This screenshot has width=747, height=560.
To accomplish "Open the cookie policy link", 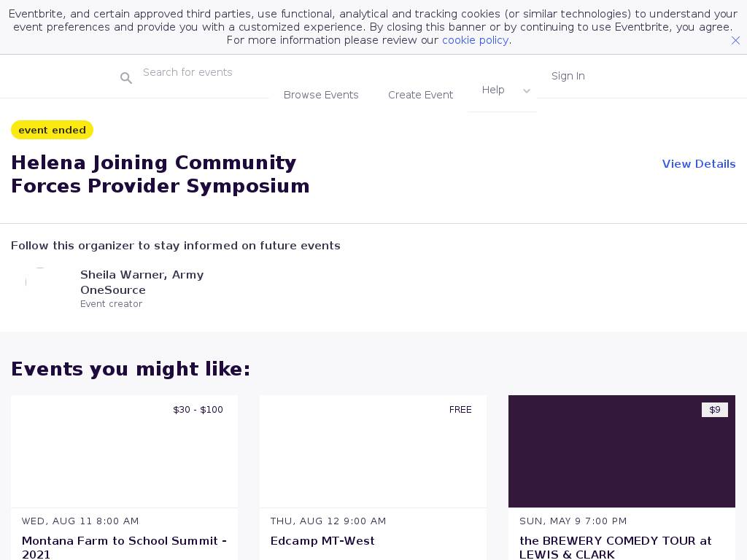I will click(475, 40).
